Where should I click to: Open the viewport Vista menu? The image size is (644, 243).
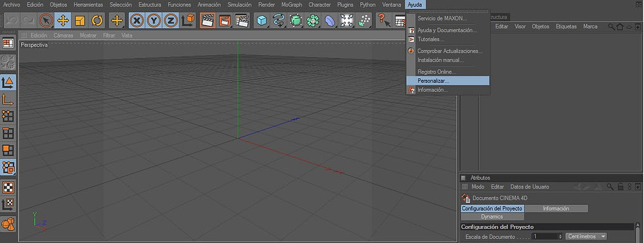click(127, 35)
